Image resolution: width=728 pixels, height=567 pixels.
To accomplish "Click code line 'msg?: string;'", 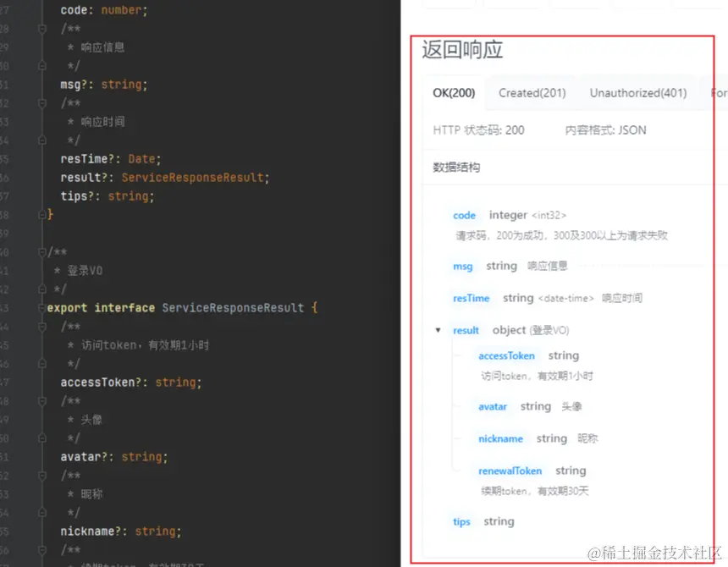I will [104, 85].
